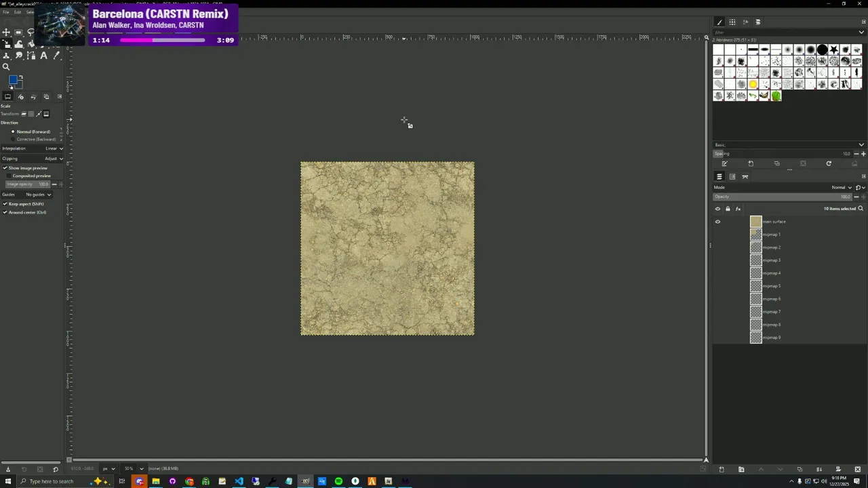Create a new layer
Viewport: 868px width, 488px height.
tap(722, 469)
